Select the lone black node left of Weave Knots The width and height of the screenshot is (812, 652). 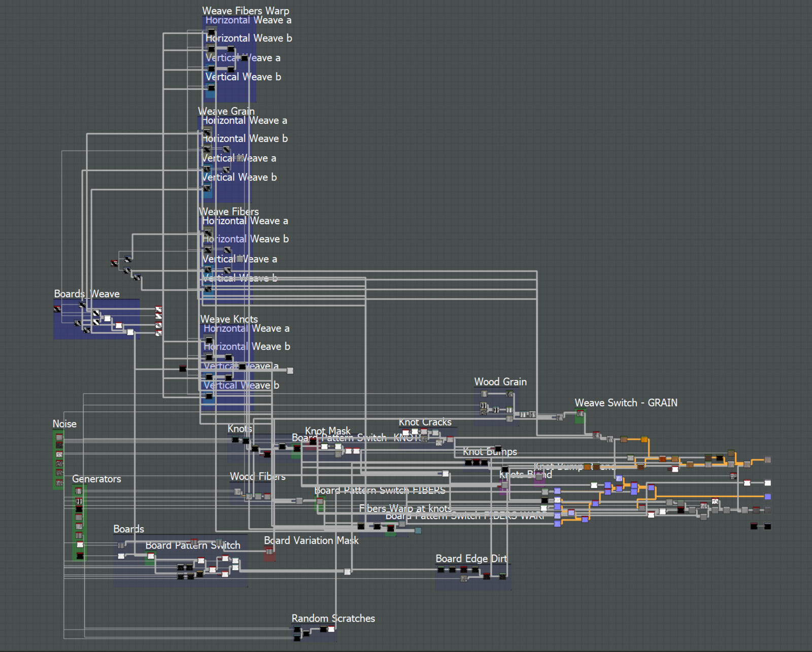point(183,368)
